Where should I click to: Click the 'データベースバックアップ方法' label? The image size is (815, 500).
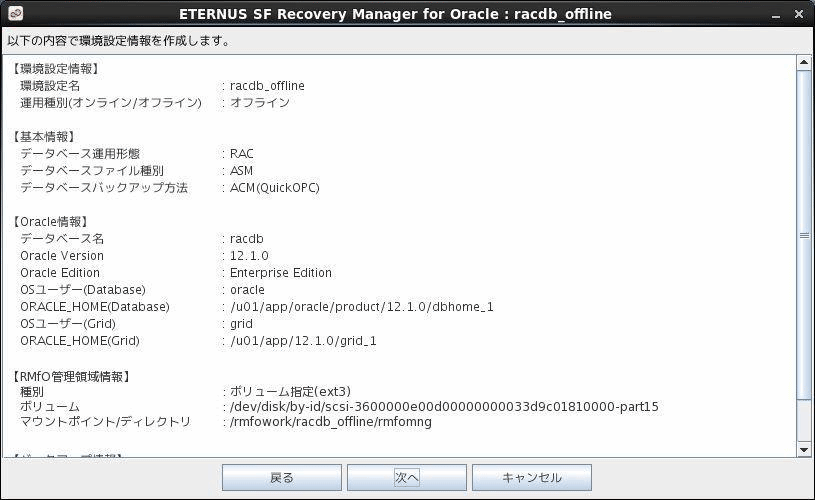tap(104, 188)
